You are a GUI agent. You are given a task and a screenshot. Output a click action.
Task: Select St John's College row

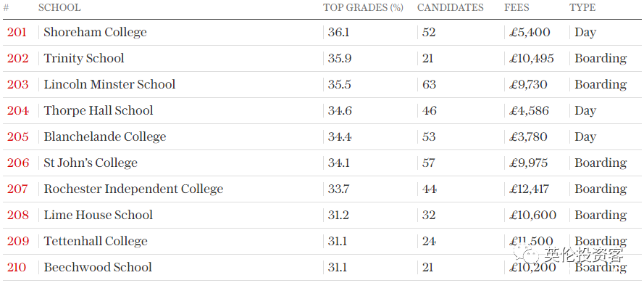point(322,163)
